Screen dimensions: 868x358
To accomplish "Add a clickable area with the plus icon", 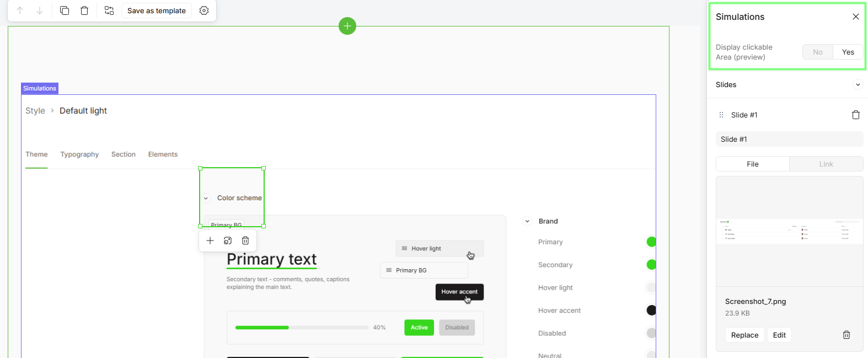I will (210, 241).
